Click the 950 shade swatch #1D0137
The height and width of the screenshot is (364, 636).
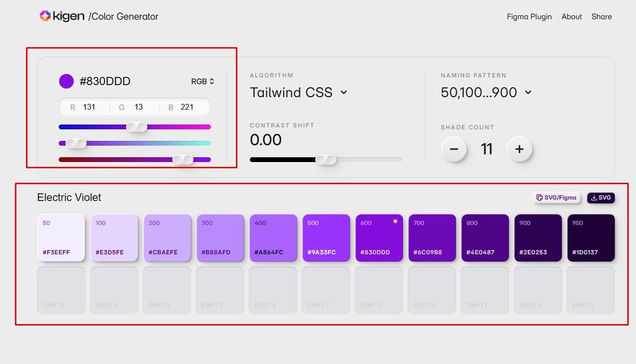pyautogui.click(x=591, y=238)
